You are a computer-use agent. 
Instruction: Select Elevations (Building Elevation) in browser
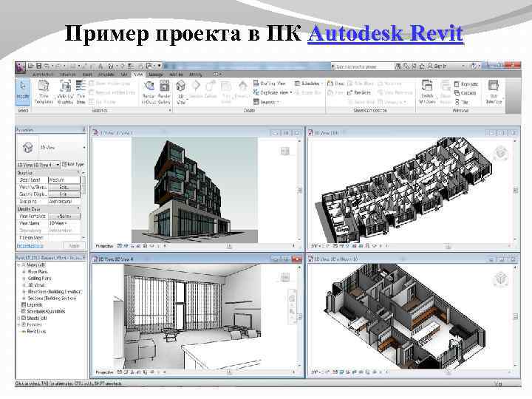pyautogui.click(x=55, y=291)
